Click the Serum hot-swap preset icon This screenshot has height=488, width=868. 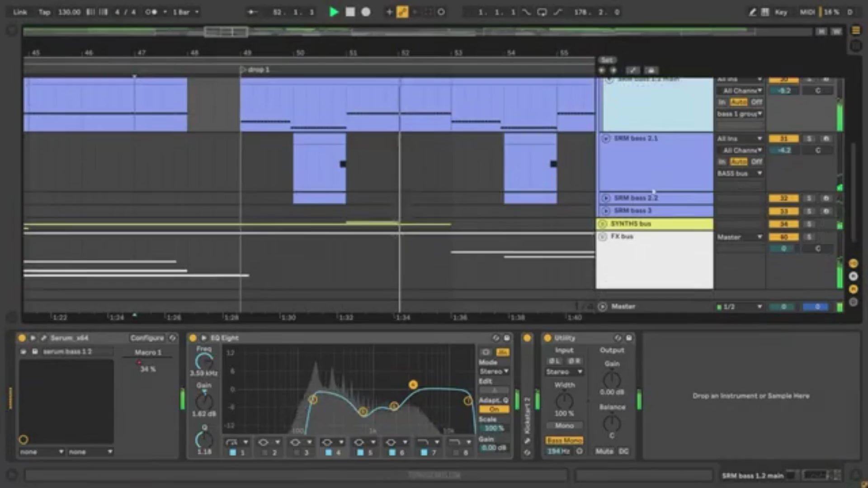pos(172,338)
